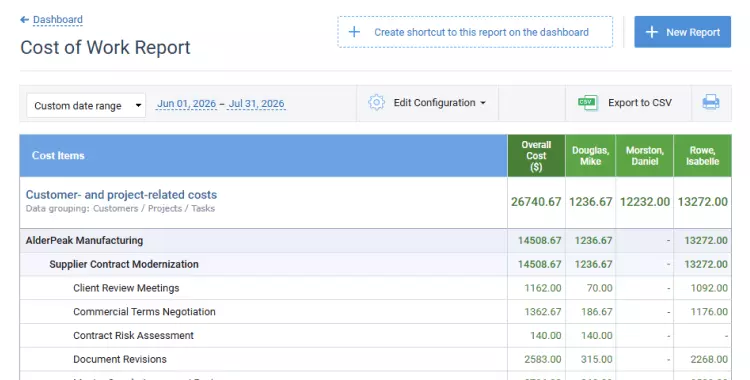This screenshot has width=750, height=380.
Task: Click the Morston total 12232.00
Action: click(645, 201)
